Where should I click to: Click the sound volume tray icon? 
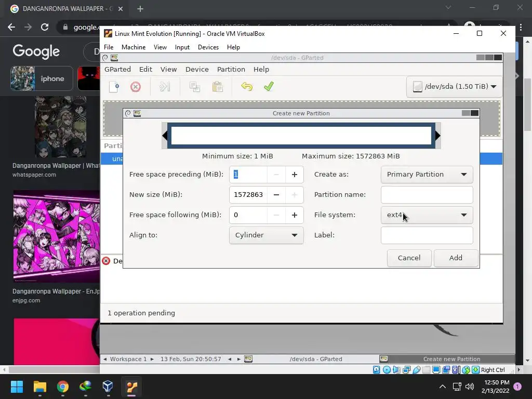coord(470,387)
